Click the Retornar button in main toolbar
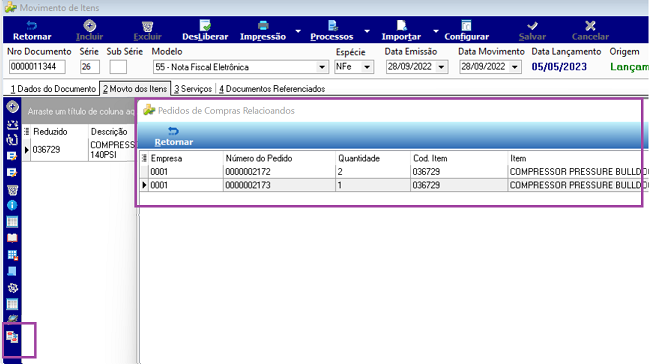This screenshot has height=364, width=654. click(x=32, y=31)
